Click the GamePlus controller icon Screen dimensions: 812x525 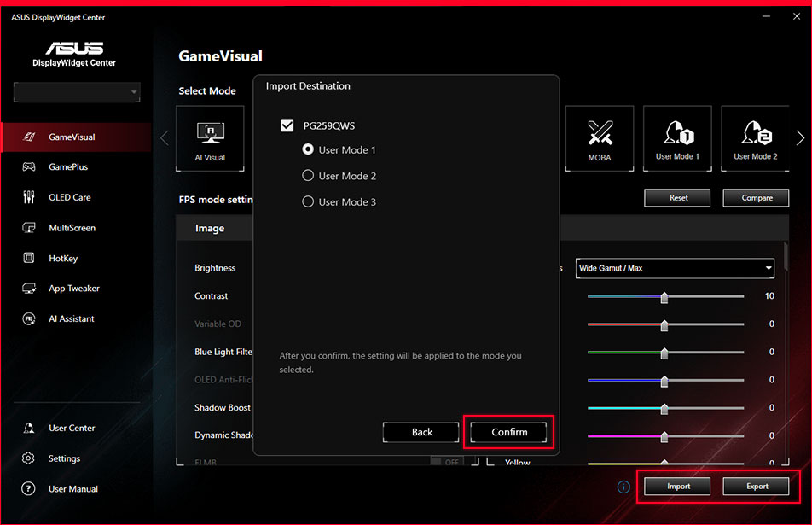29,166
